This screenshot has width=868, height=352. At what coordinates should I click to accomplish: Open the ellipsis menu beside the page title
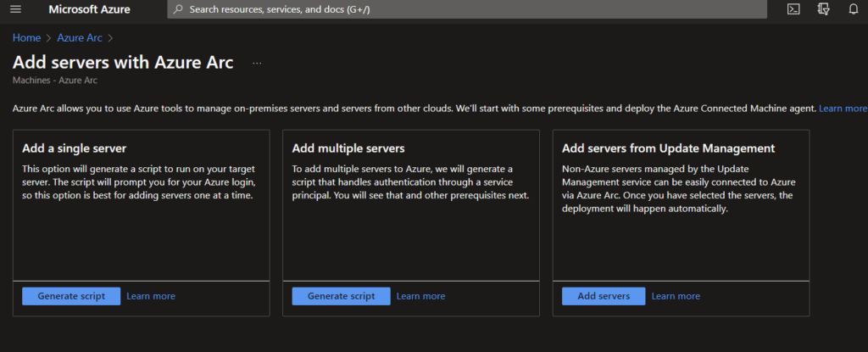coord(257,64)
